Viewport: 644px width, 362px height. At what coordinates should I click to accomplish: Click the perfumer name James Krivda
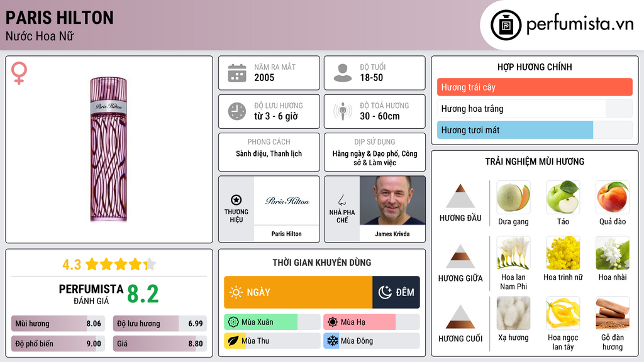pyautogui.click(x=392, y=234)
